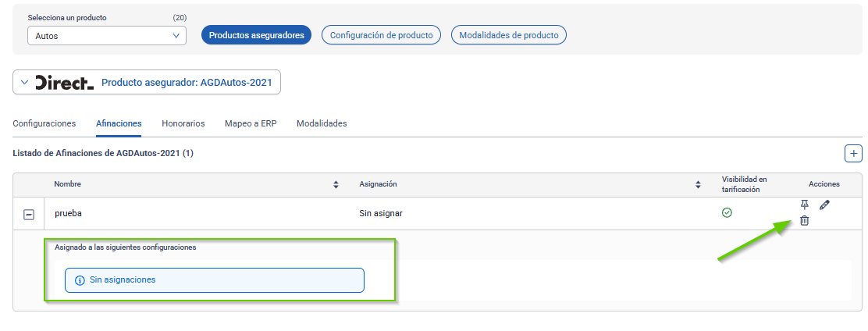Open Modalidades de producto
Viewport: 868px width, 331px height.
[x=509, y=35]
